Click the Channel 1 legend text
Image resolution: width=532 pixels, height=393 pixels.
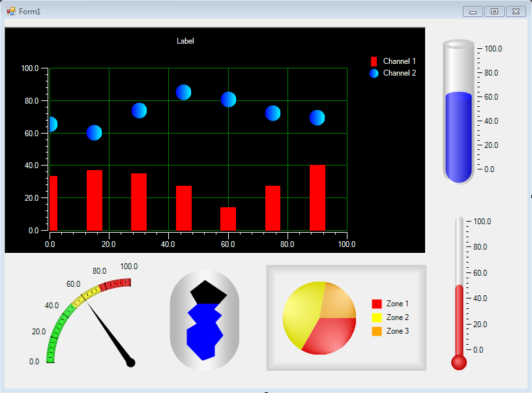[400, 61]
